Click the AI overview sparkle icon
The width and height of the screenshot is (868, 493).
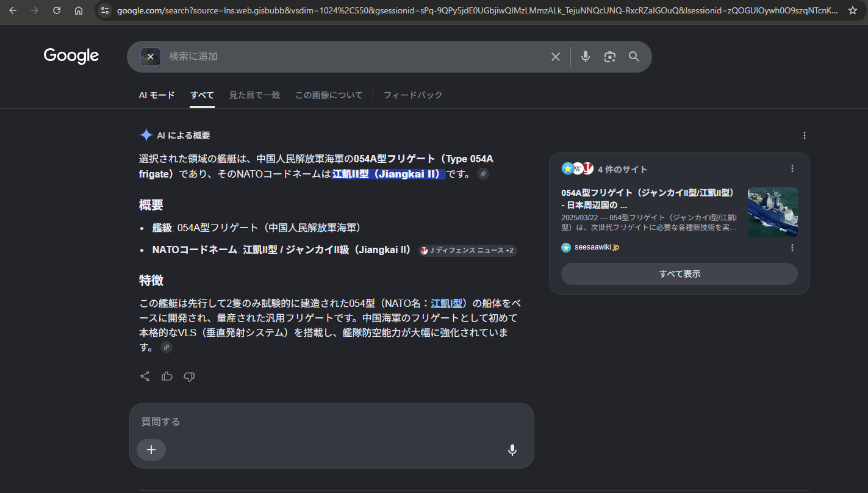(146, 135)
